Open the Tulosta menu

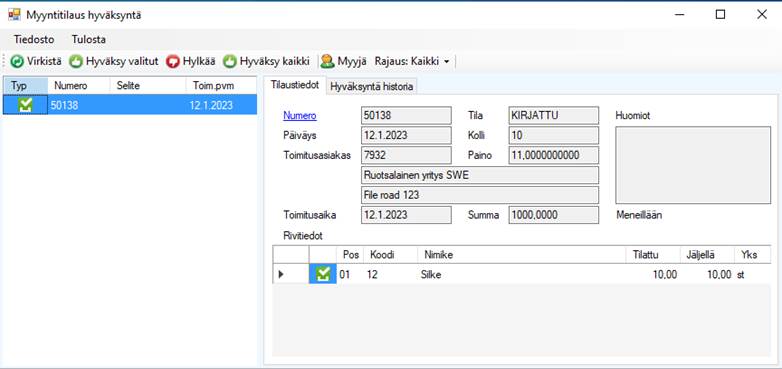coord(89,39)
